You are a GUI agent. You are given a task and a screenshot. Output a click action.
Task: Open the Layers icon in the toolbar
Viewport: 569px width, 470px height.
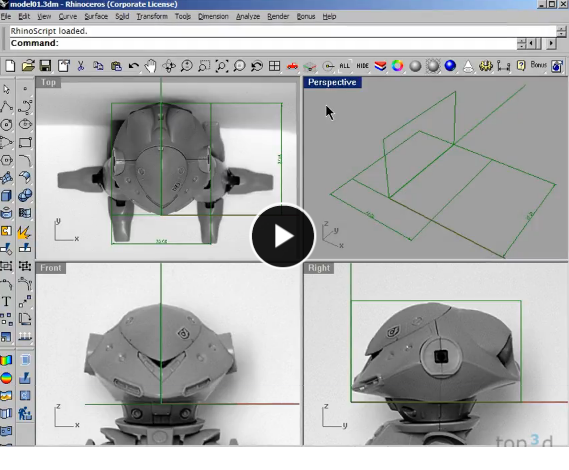380,66
